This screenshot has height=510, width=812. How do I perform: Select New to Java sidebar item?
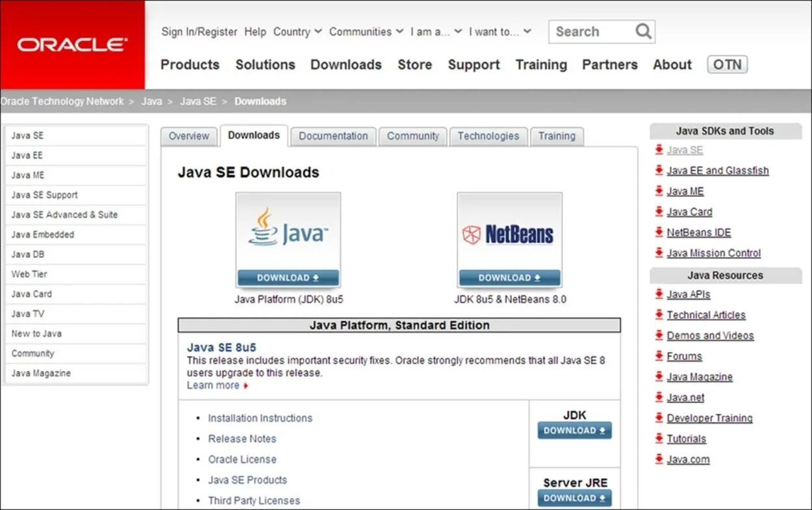pyautogui.click(x=75, y=333)
